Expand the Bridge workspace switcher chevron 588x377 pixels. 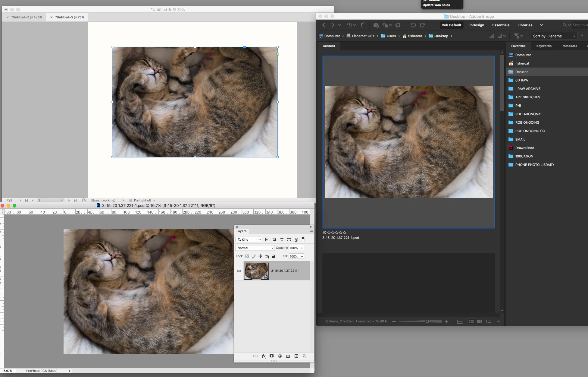pyautogui.click(x=541, y=25)
